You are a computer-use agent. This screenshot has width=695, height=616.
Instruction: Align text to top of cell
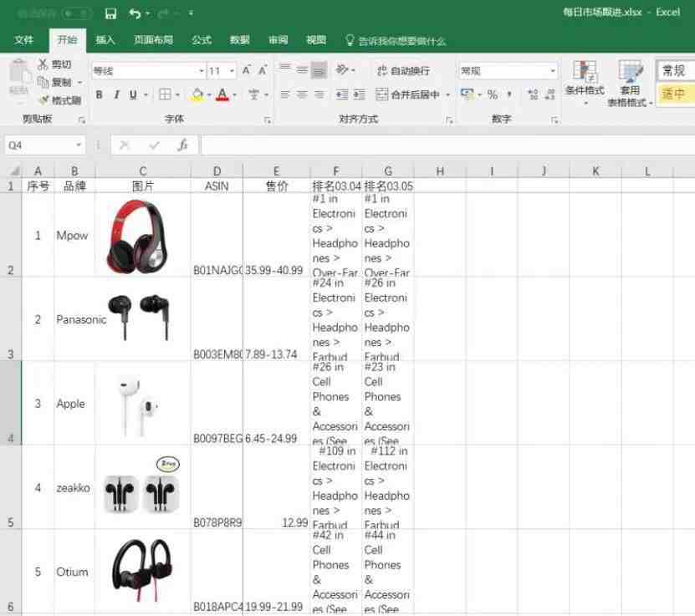[285, 69]
